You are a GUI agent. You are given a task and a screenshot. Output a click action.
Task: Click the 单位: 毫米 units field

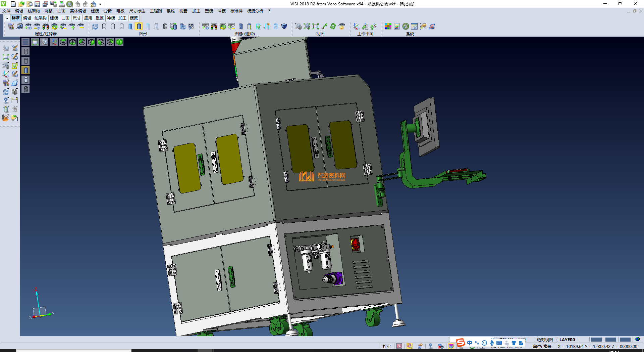[542, 346]
